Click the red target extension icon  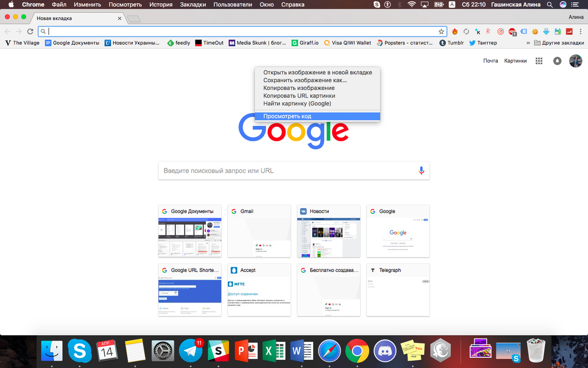500,31
